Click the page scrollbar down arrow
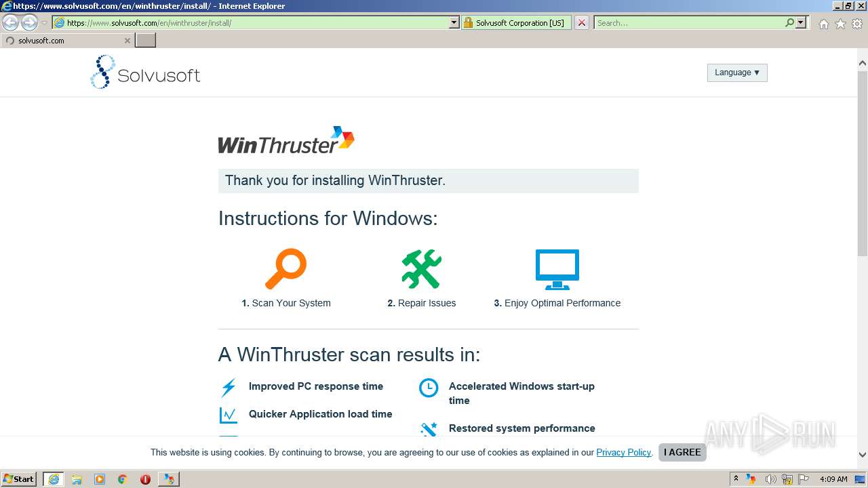 [x=862, y=455]
